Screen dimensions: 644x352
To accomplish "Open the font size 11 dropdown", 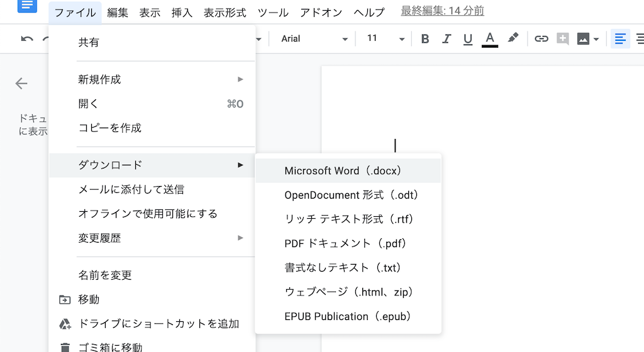I will 386,39.
